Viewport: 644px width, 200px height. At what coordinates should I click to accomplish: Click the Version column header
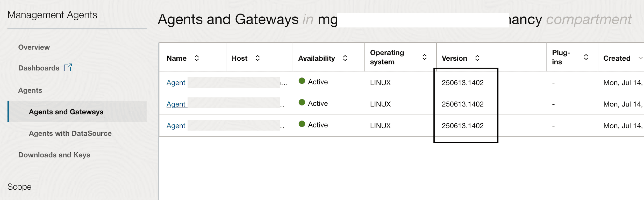tap(454, 58)
